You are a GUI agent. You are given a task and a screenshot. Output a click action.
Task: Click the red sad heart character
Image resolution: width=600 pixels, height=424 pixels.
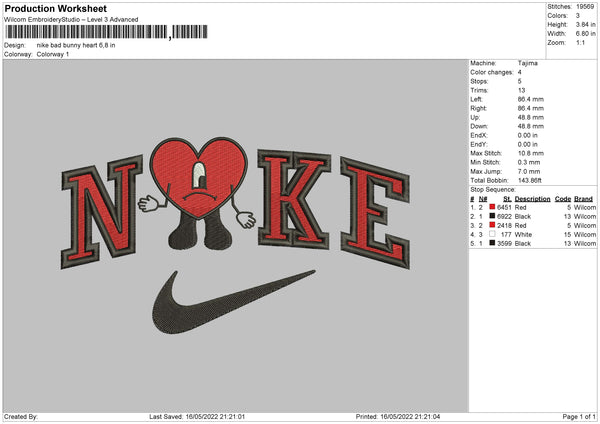(x=198, y=193)
